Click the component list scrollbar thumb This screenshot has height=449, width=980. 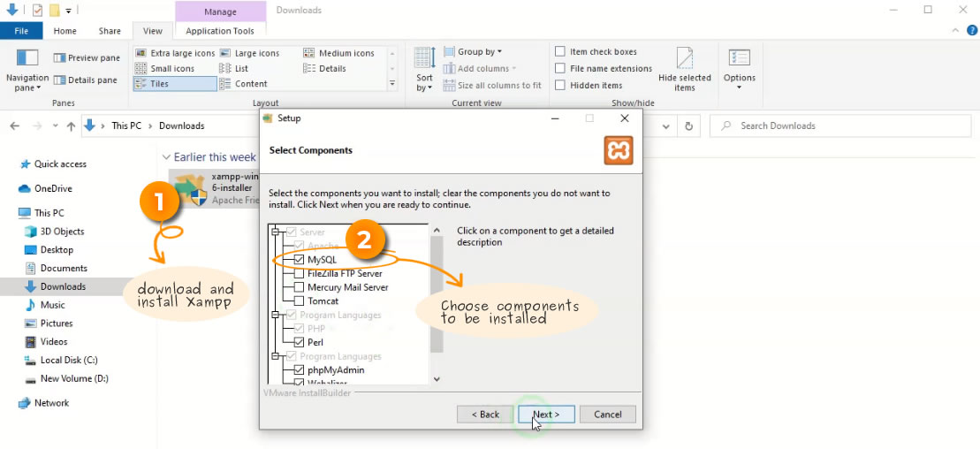pos(437,294)
